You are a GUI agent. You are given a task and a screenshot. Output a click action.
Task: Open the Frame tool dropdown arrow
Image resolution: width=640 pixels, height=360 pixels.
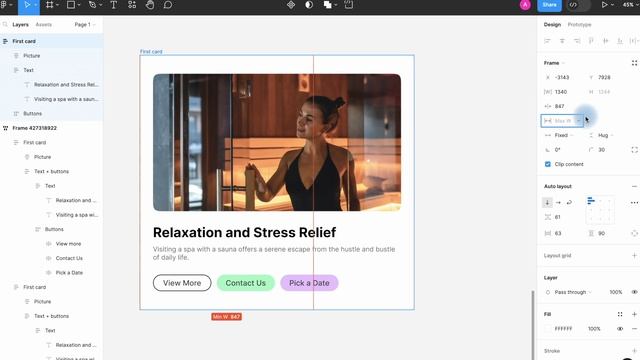point(57,5)
